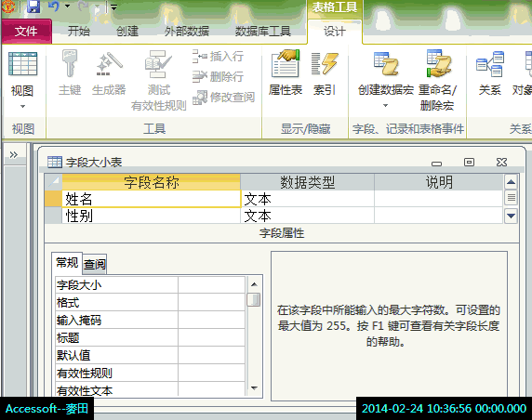This screenshot has height=420, width=532.
Task: Toggle the 属性表 property sheet icon
Action: (x=286, y=64)
